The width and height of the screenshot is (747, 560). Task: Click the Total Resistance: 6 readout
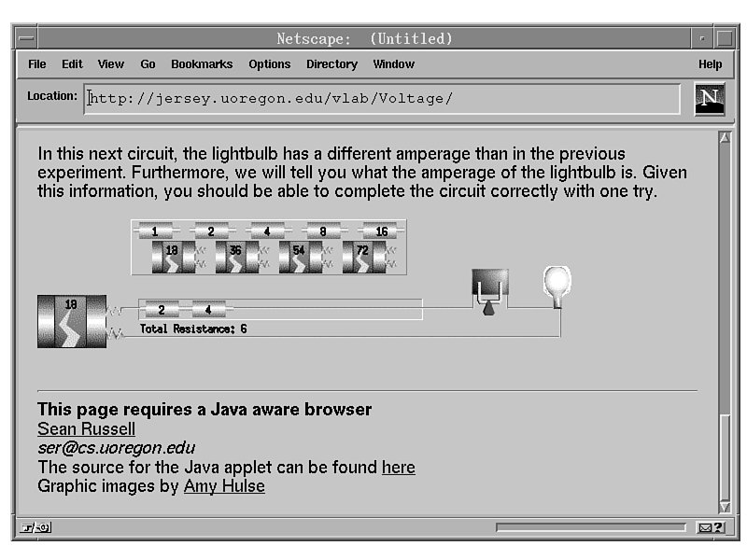193,329
